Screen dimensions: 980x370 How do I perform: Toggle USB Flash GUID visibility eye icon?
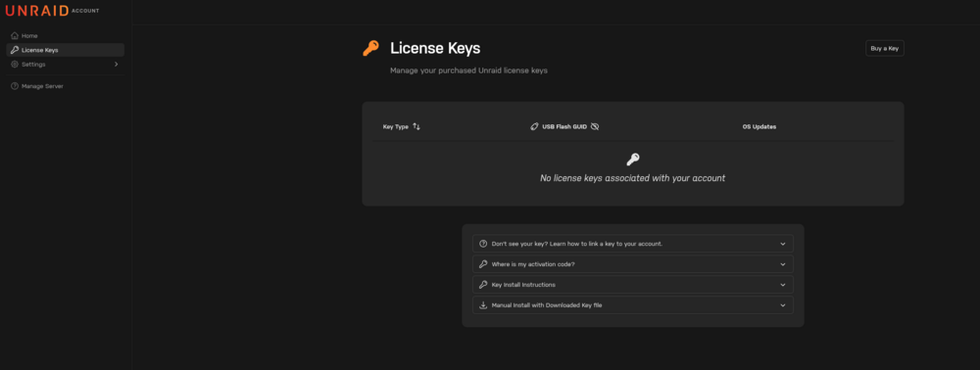click(x=595, y=126)
